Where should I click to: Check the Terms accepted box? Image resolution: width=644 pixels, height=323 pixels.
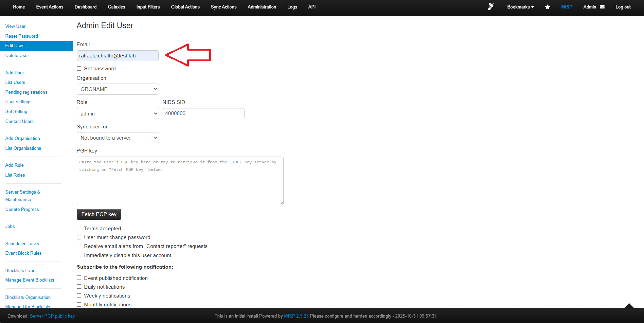(79, 228)
